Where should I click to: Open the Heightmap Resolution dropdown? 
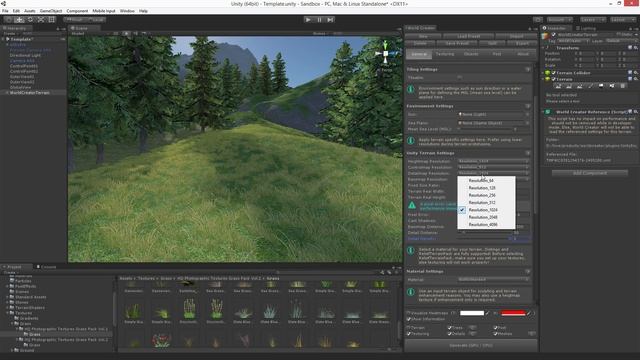pos(493,161)
